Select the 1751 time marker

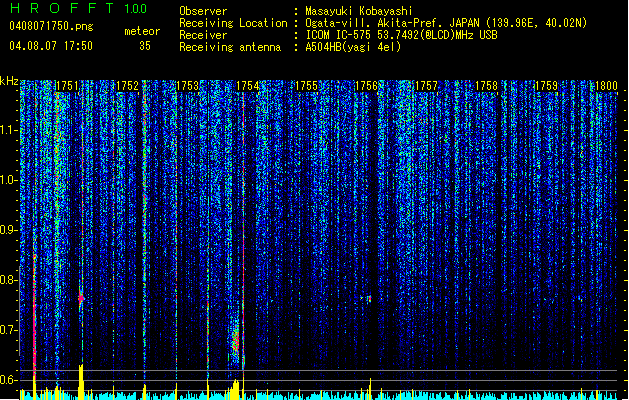(67, 86)
